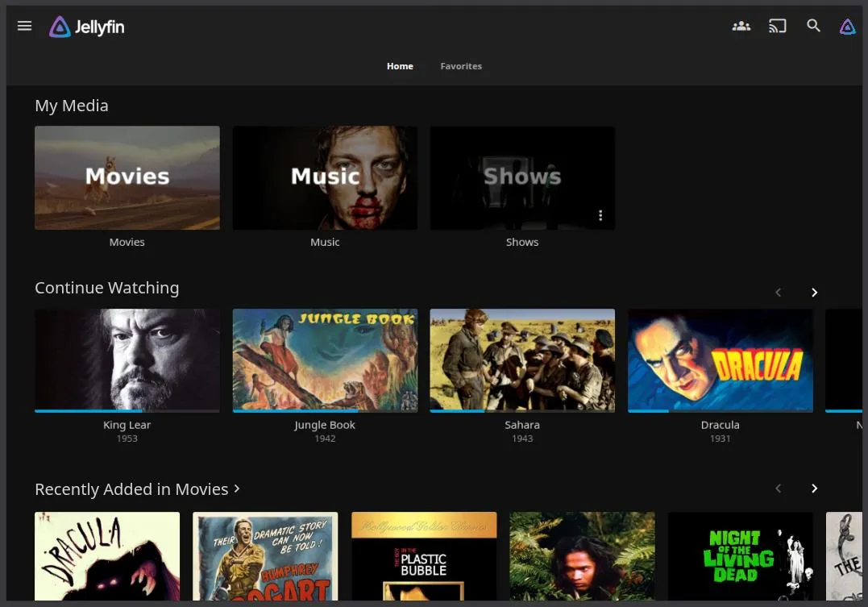
Task: Click the Continue Watching section heading
Action: [107, 288]
